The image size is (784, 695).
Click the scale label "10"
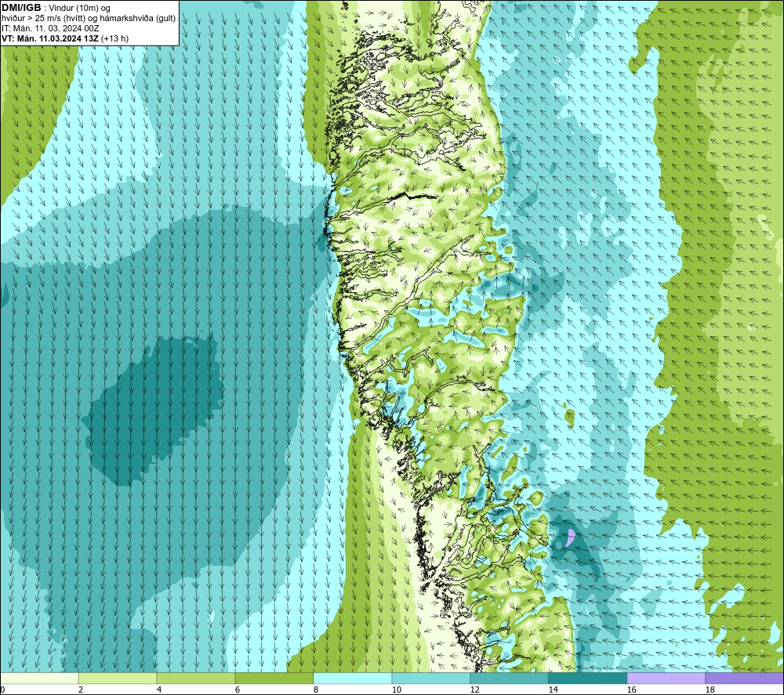pyautogui.click(x=396, y=690)
